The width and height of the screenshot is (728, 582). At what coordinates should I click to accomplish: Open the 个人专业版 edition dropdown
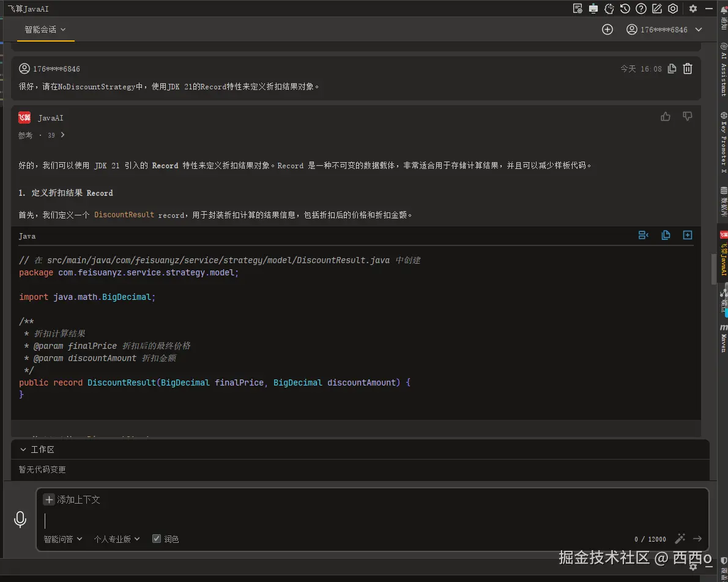pos(116,539)
